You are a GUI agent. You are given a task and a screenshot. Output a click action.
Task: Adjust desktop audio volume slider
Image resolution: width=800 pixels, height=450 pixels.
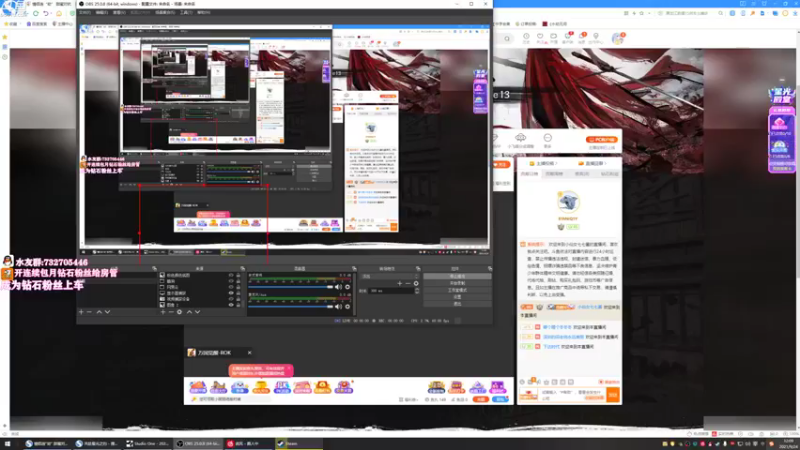point(291,287)
